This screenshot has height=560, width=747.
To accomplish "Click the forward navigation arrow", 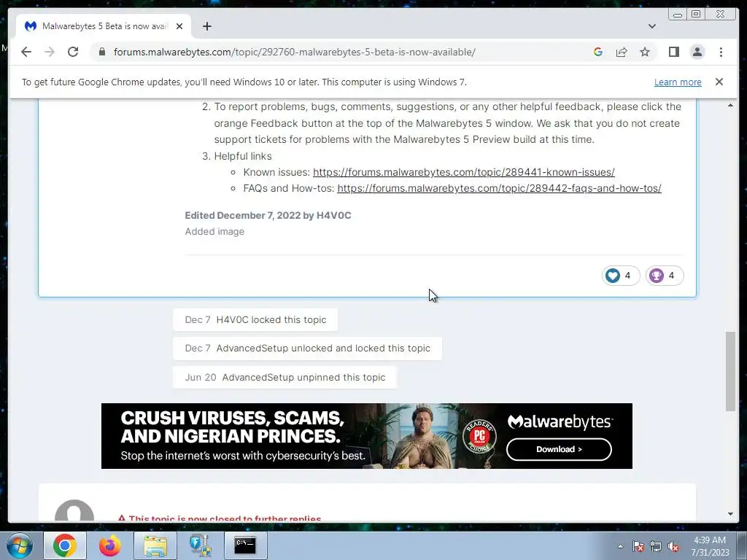I will point(50,52).
